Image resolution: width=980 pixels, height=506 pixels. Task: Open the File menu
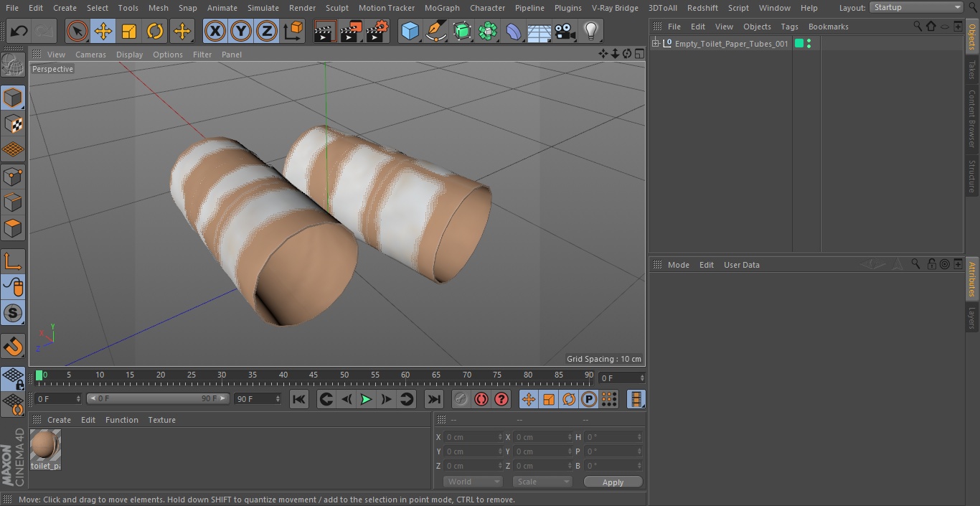[12, 8]
